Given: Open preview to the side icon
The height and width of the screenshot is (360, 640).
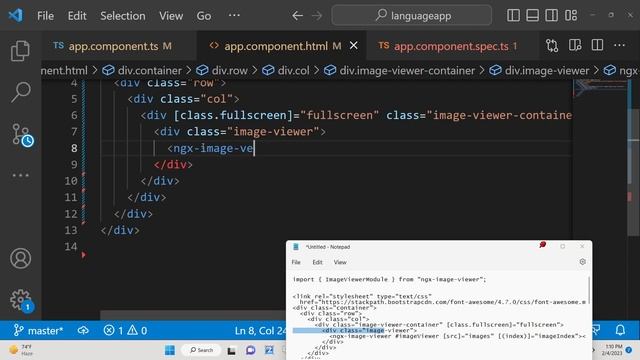Looking at the screenshot, I should point(575,45).
